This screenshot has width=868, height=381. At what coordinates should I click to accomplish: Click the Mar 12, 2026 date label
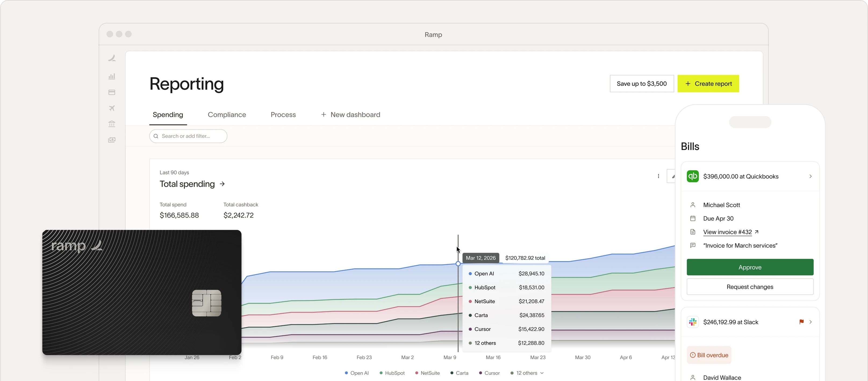pyautogui.click(x=480, y=258)
